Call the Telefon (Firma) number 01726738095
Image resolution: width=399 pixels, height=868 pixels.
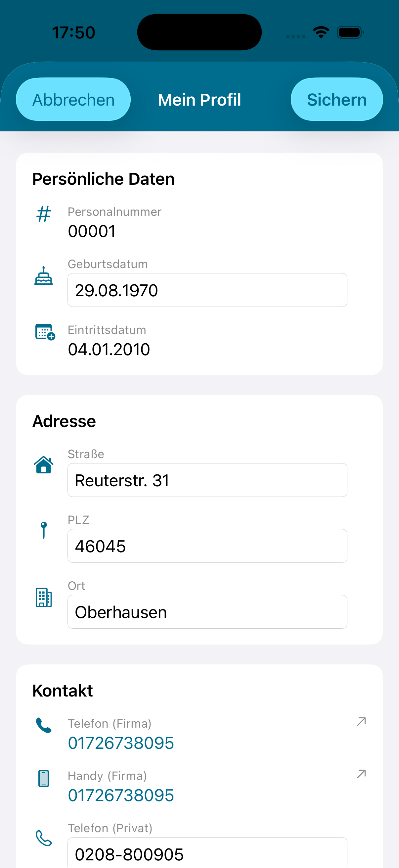pos(121,743)
